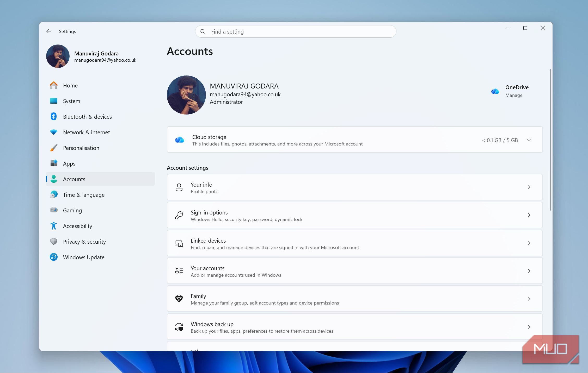Open Sign-in options chevron arrow
588x373 pixels.
point(529,215)
